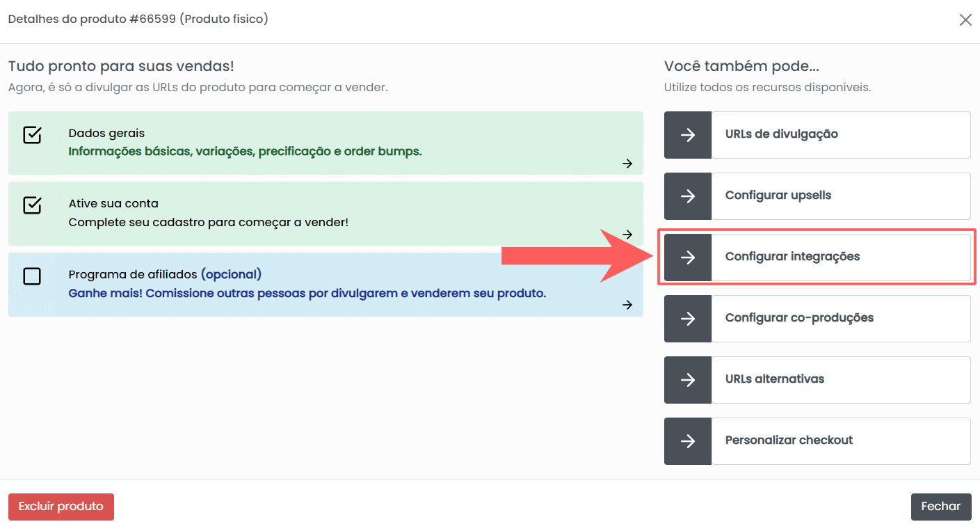This screenshot has height=531, width=980.
Task: Click the arrow icon beside URLs alternativas
Action: click(688, 380)
